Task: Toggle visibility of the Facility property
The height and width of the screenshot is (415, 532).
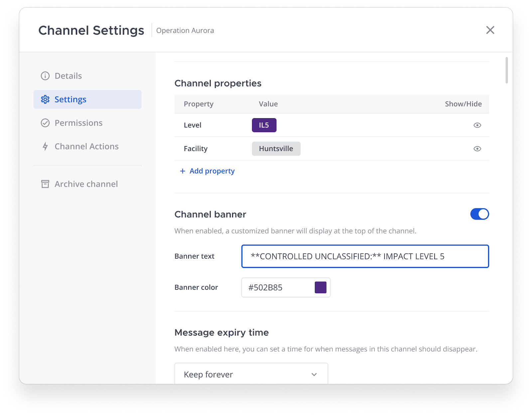Action: [477, 149]
